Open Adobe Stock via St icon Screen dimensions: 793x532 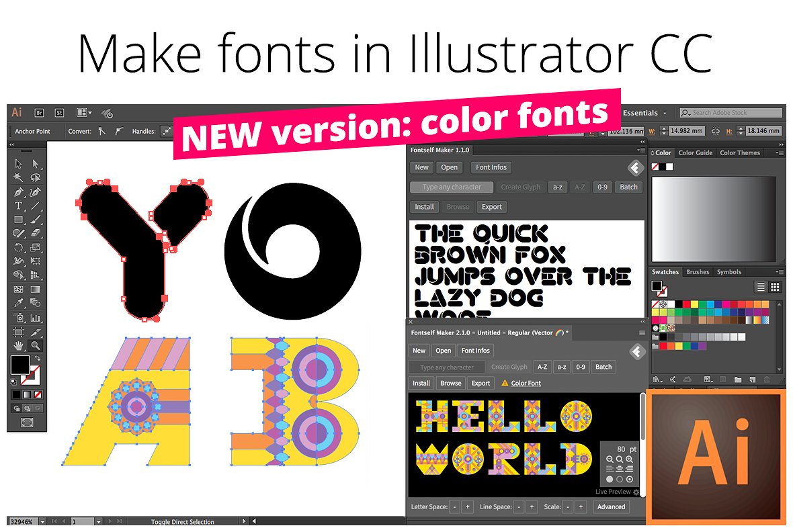pyautogui.click(x=59, y=113)
